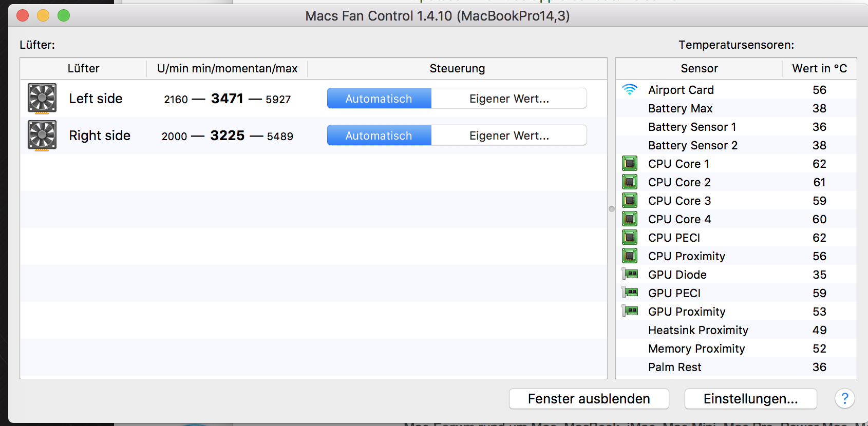This screenshot has width=868, height=426.
Task: Open help with the question mark button
Action: pyautogui.click(x=844, y=398)
